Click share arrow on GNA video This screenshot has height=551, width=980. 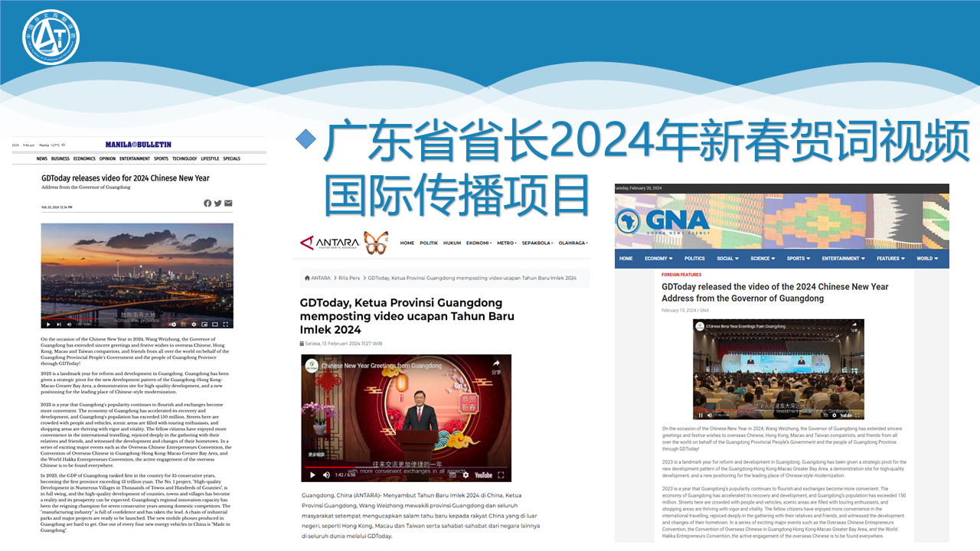[854, 325]
